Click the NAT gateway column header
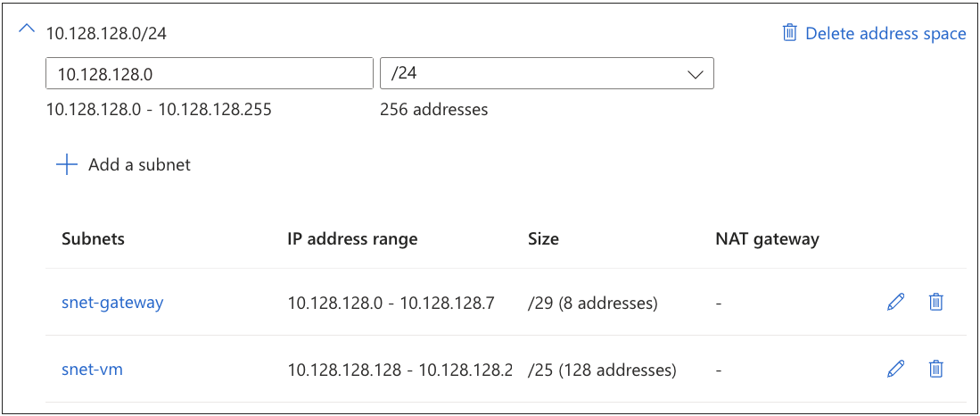 [x=767, y=239]
